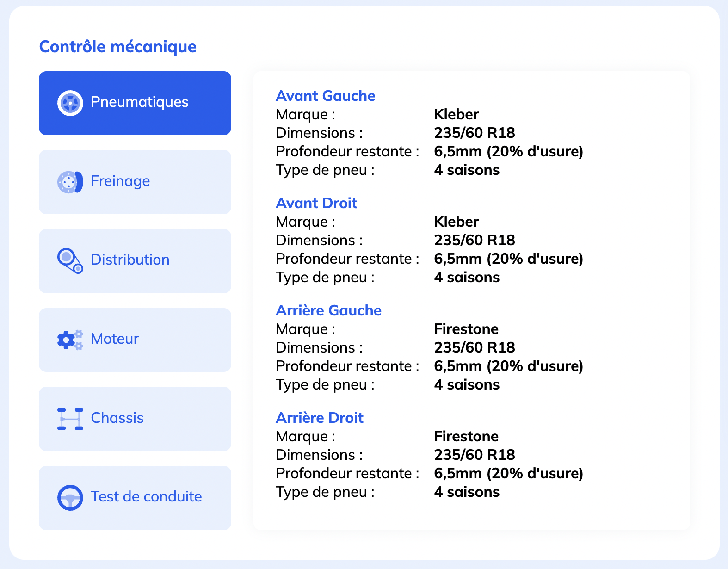Click 235/60 R18 dimensions for Arrière Droit

[x=475, y=455]
